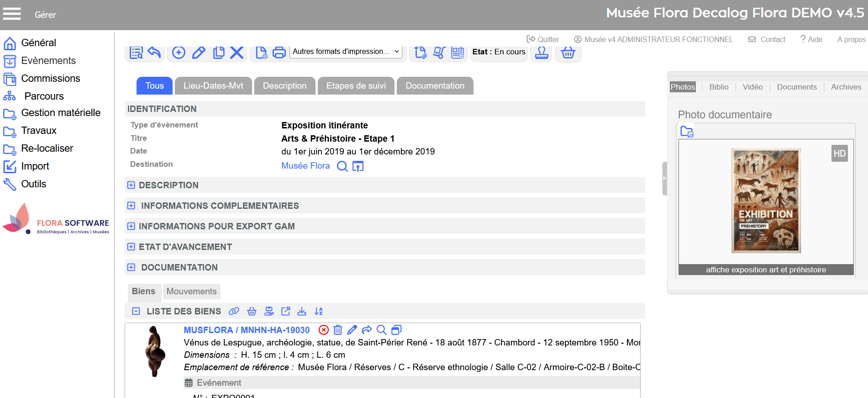Click the link chain icon in Liste des biens

point(234,311)
